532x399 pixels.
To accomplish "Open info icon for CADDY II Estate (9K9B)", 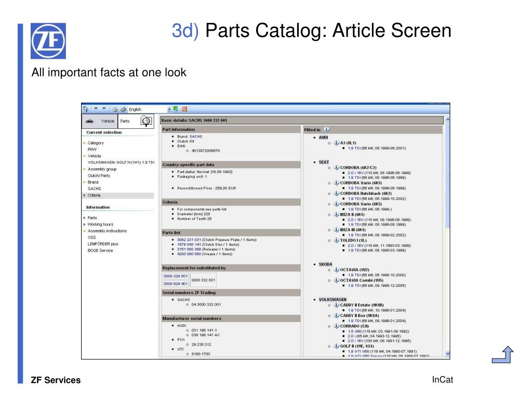I will (x=336, y=304).
